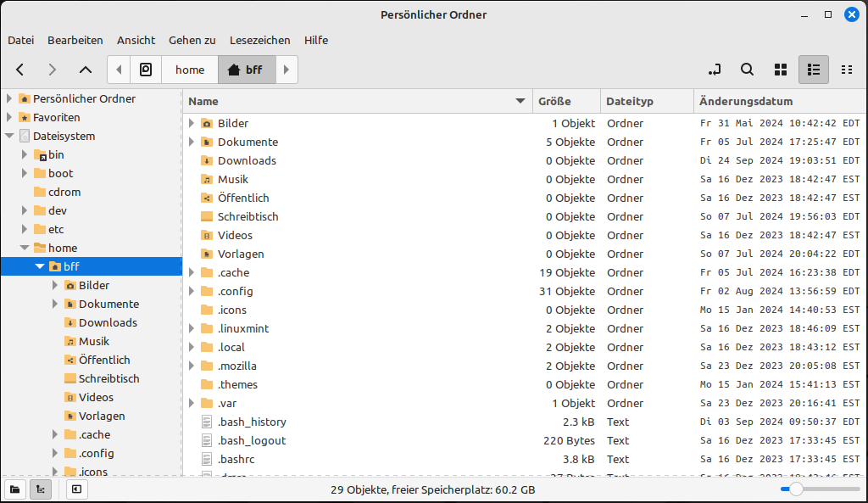Click the Öffentlich folder icon in the file list
The height and width of the screenshot is (503, 868).
207,198
